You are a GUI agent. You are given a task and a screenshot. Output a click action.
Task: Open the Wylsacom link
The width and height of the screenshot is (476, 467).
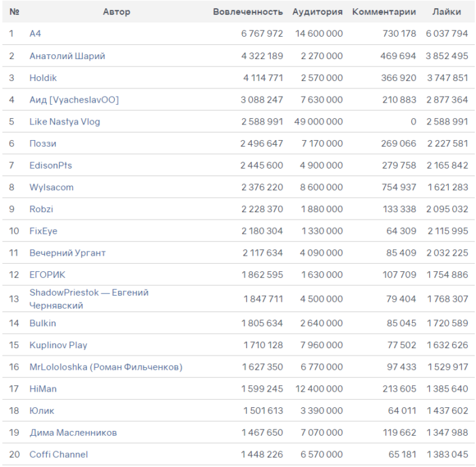(x=52, y=187)
